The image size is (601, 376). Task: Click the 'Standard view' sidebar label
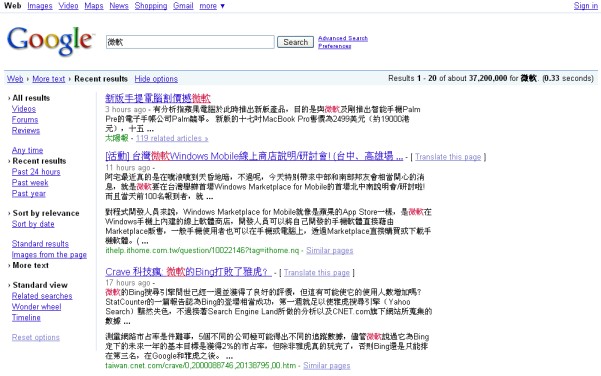(x=40, y=285)
